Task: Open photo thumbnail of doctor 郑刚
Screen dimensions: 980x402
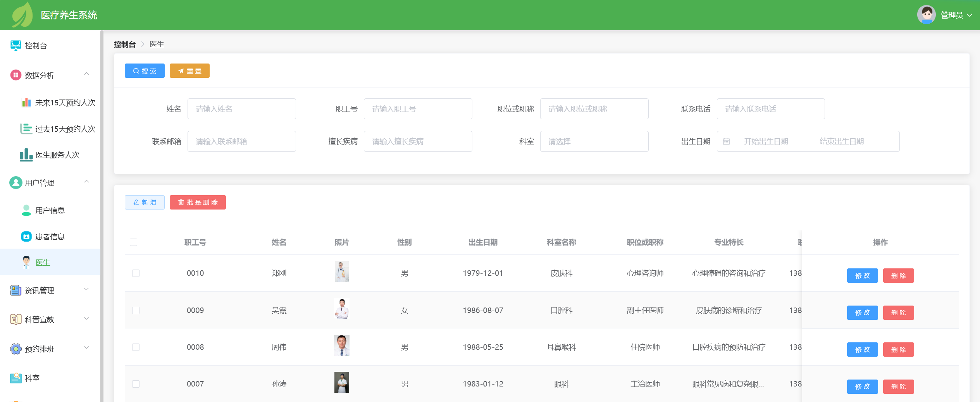Action: (342, 271)
